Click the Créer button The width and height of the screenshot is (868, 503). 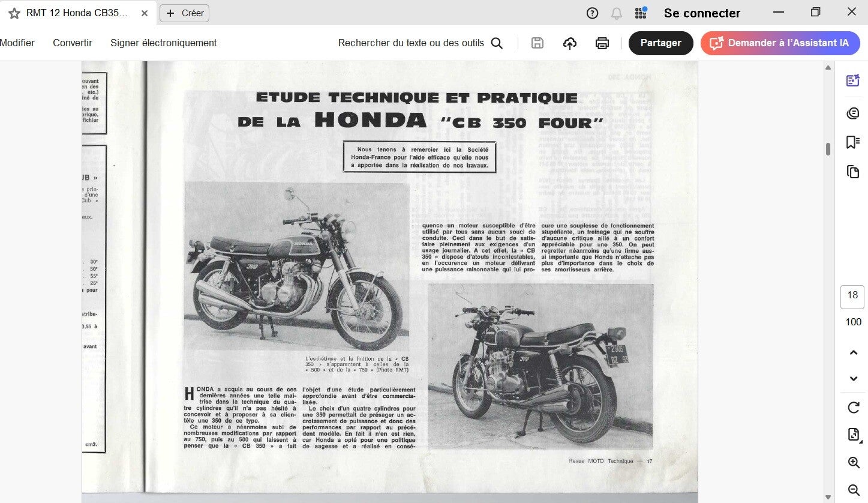[185, 13]
